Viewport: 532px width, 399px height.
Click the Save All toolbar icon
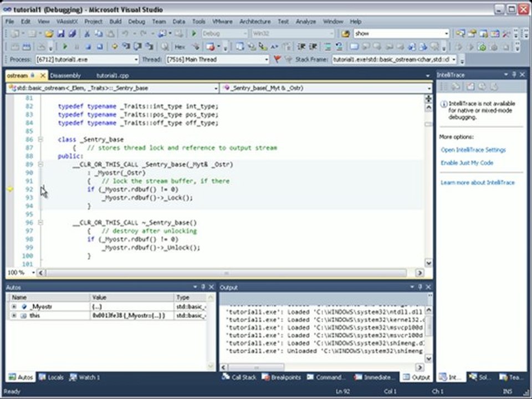(72, 34)
